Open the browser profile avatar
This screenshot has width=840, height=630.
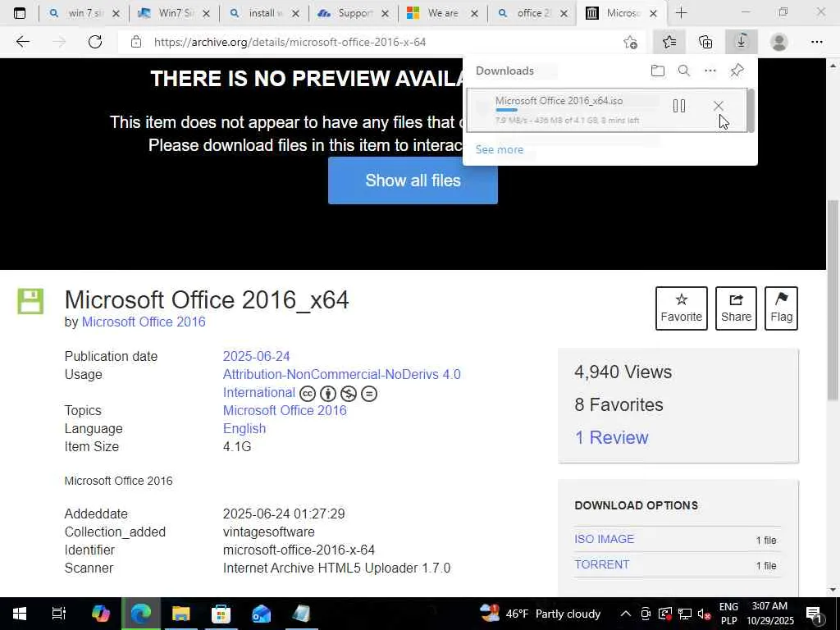point(778,42)
